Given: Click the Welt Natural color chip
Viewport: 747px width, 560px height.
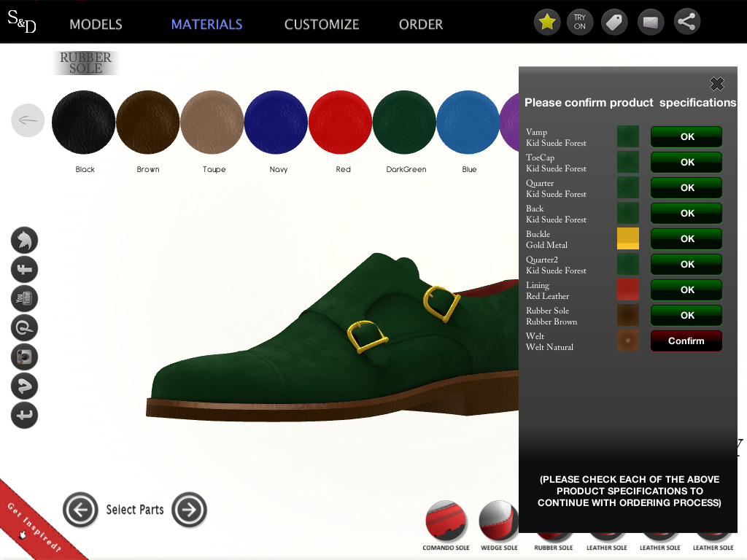Looking at the screenshot, I should click(628, 341).
